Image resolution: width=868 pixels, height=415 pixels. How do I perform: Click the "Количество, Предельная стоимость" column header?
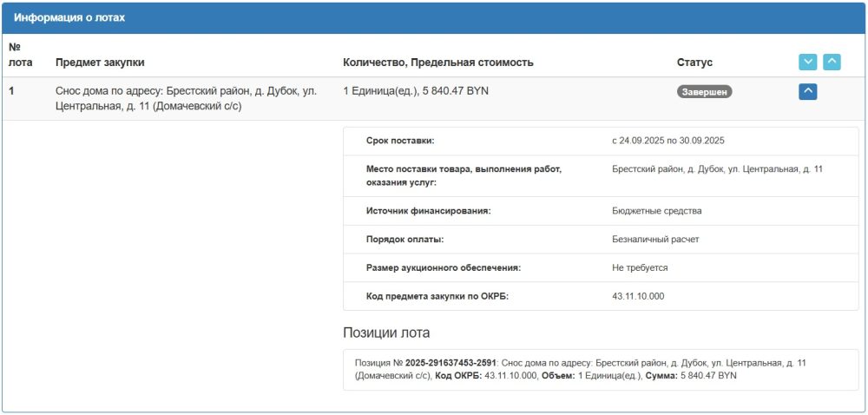437,63
